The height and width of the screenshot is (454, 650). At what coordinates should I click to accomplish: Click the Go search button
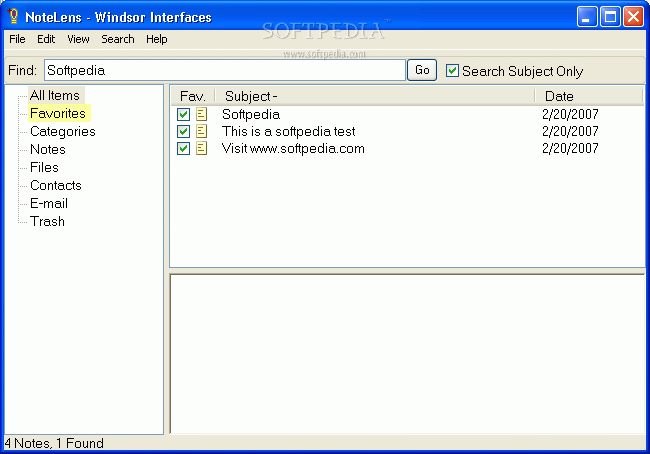coord(422,70)
